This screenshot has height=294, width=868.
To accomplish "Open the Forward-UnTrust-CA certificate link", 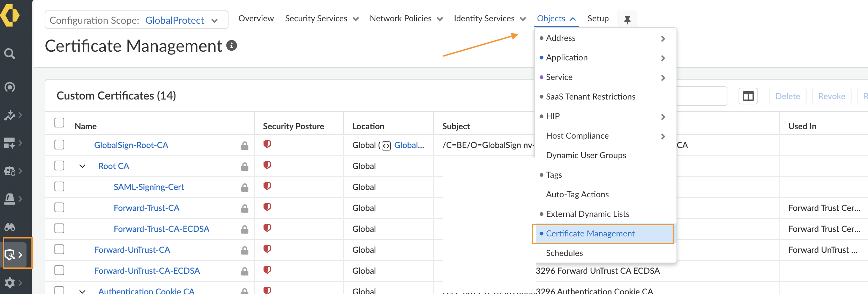I will click(132, 250).
